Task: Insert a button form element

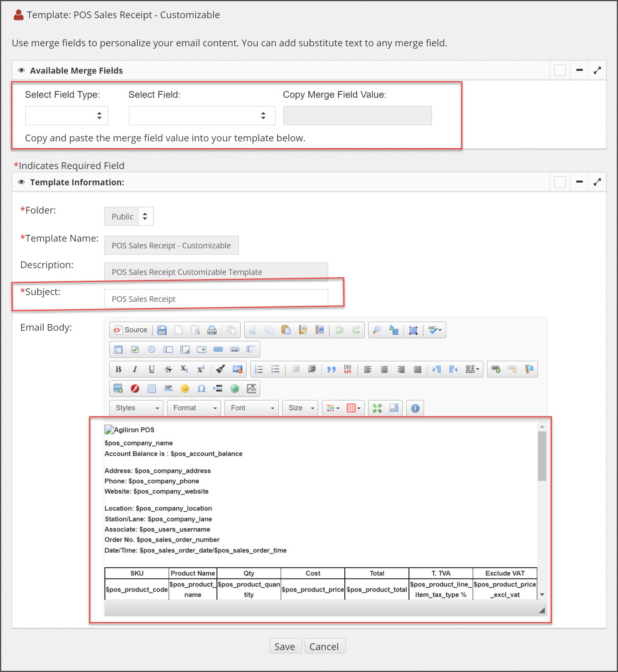Action: (218, 349)
